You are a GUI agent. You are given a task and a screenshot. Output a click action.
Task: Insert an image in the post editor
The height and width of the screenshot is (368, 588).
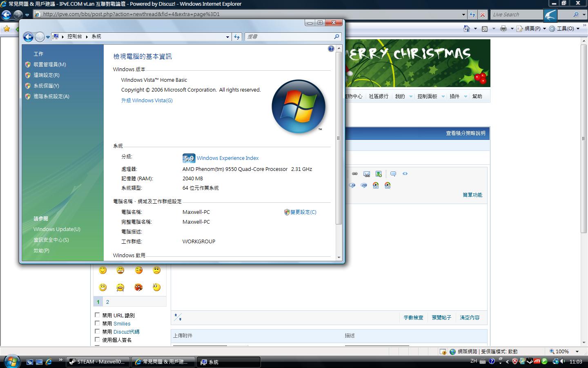379,174
